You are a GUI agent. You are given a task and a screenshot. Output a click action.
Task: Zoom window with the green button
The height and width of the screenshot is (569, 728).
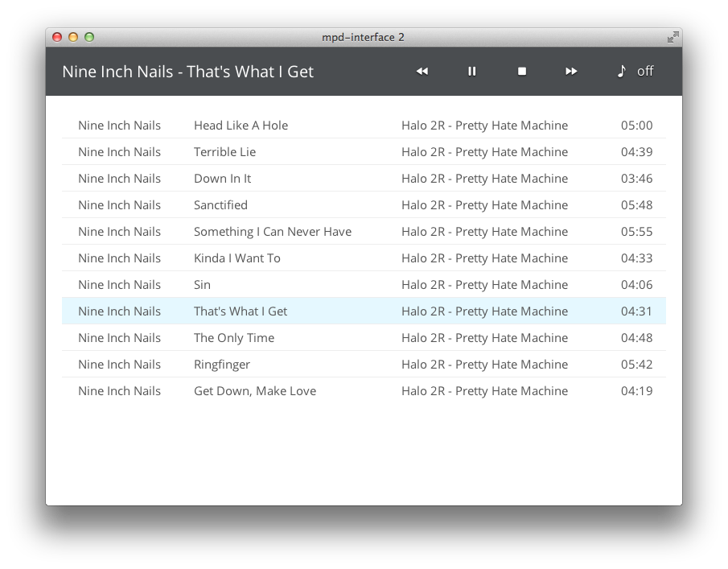coord(89,37)
